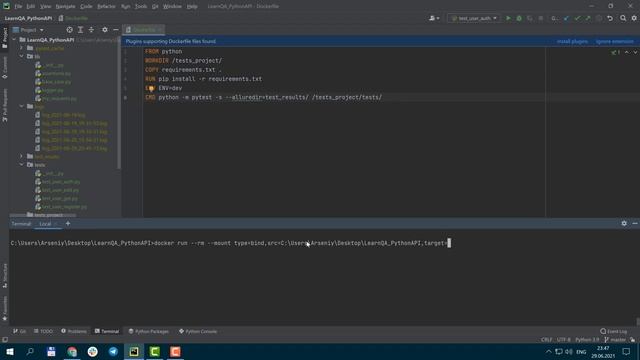Open the test_user_auth run configuration dropdown
Image resolution: width=640 pixels, height=360 pixels.
coord(474,18)
